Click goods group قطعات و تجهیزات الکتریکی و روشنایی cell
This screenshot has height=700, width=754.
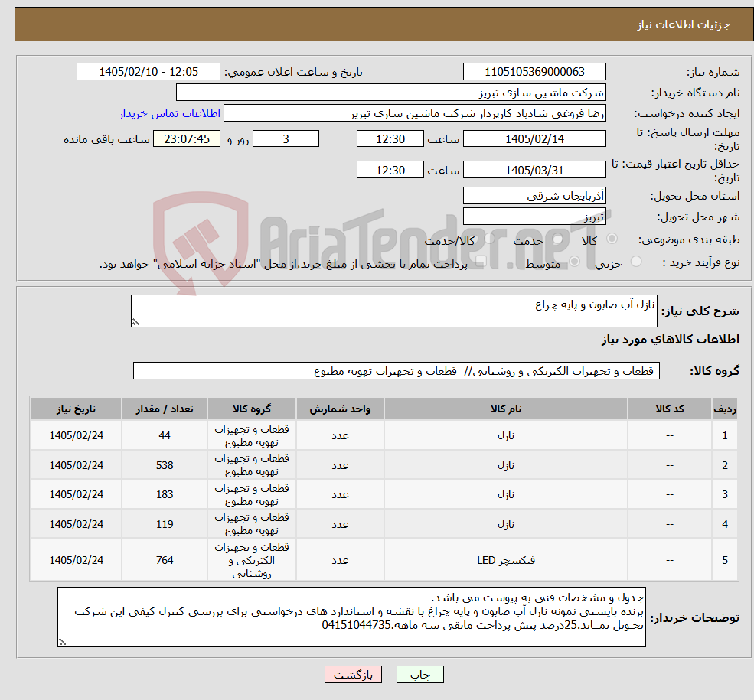click(252, 560)
